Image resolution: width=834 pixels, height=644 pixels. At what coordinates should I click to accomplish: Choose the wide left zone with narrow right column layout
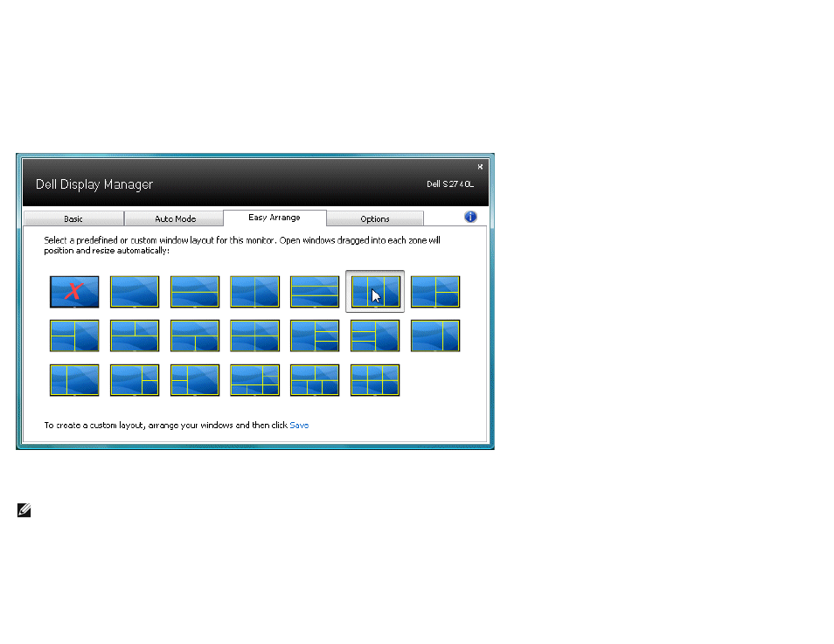pos(435,336)
